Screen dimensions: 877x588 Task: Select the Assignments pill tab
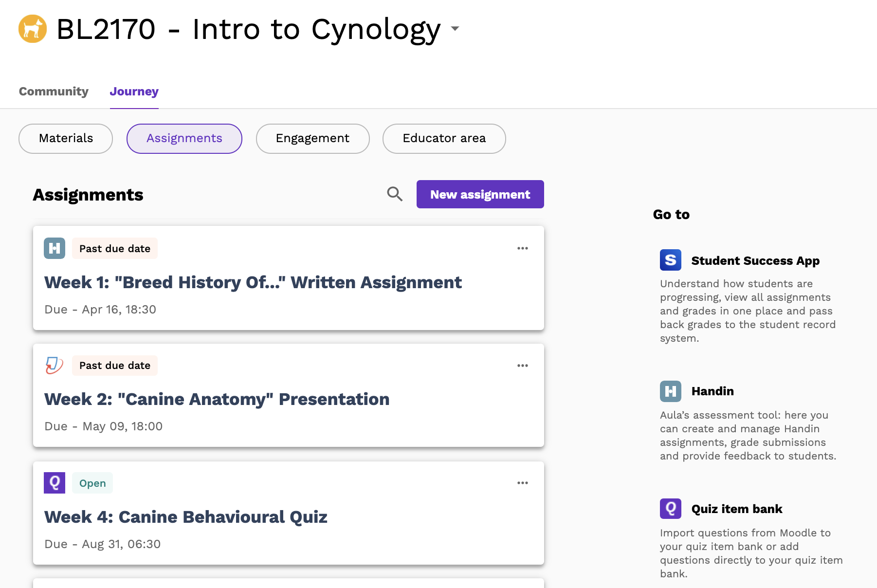click(x=184, y=139)
